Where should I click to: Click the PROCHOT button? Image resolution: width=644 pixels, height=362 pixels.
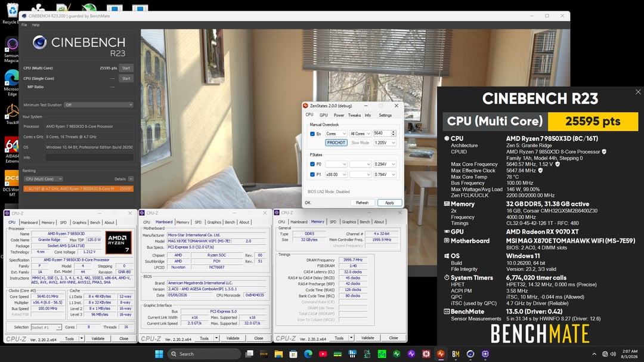coord(336,143)
